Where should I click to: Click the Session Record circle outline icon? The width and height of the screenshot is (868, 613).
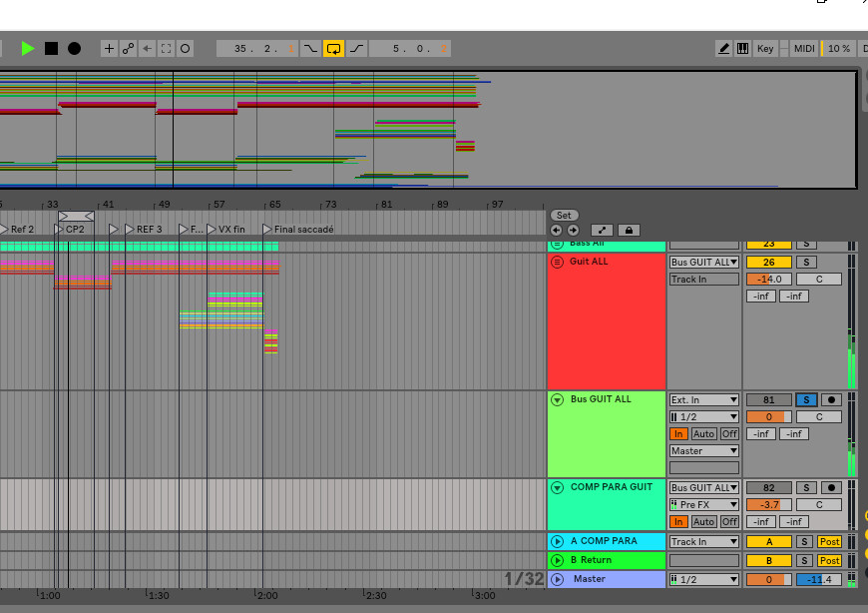(185, 49)
